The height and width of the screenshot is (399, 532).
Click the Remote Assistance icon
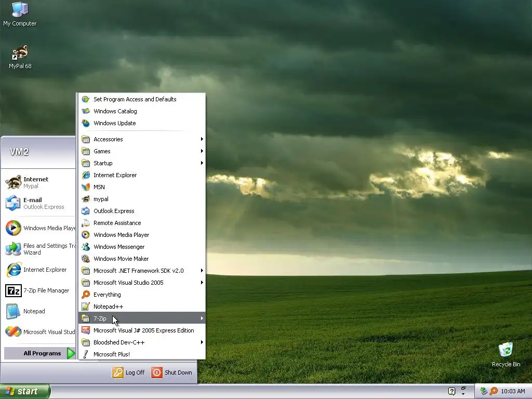(x=86, y=223)
